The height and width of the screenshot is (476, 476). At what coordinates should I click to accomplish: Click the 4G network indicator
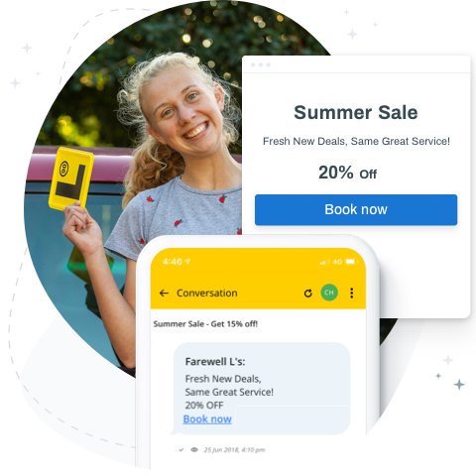coord(337,262)
